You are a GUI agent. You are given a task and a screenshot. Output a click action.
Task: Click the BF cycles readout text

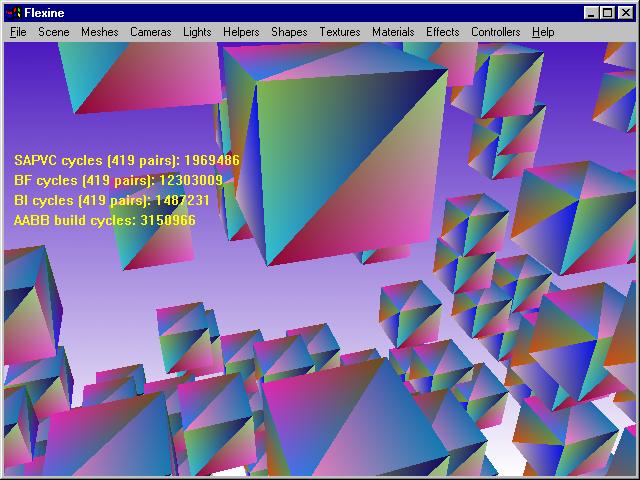click(118, 180)
